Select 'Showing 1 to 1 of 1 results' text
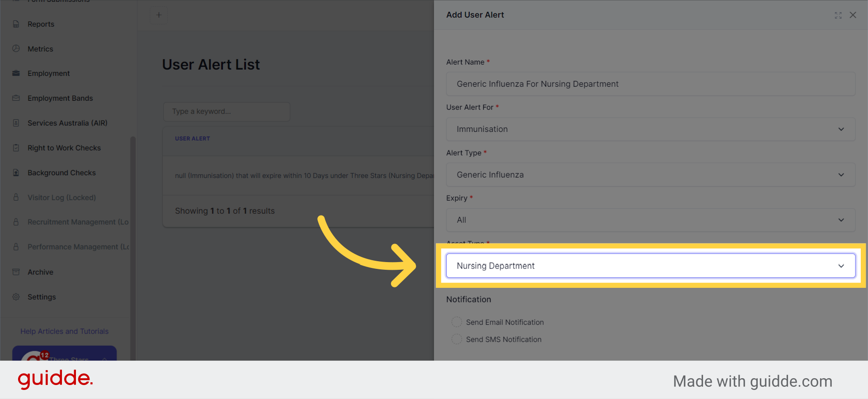This screenshot has width=868, height=399. (x=225, y=211)
